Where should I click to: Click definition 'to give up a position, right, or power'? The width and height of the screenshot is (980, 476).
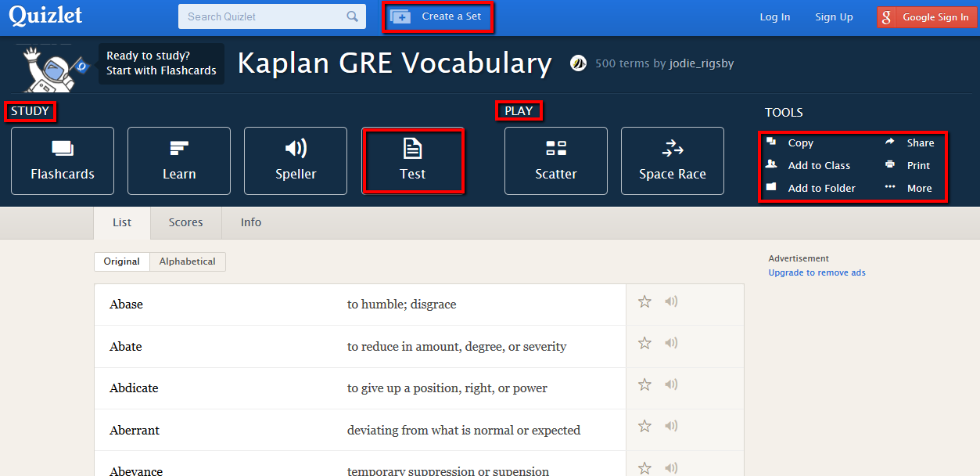tap(447, 388)
